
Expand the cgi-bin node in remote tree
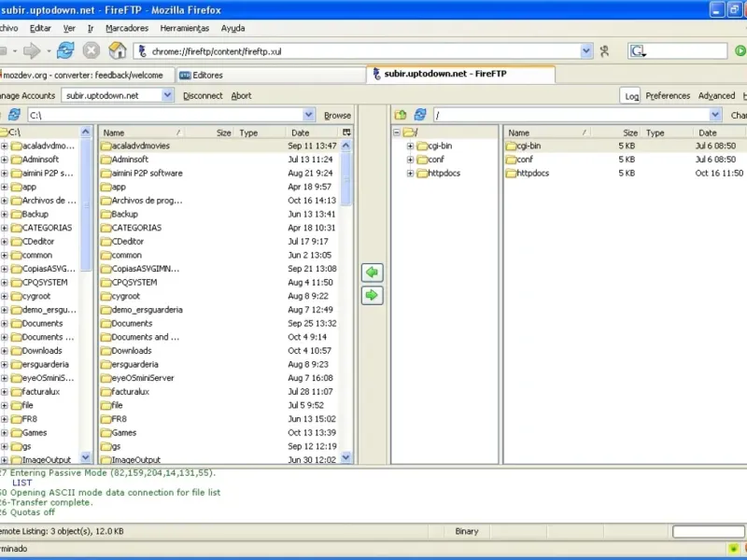point(410,146)
